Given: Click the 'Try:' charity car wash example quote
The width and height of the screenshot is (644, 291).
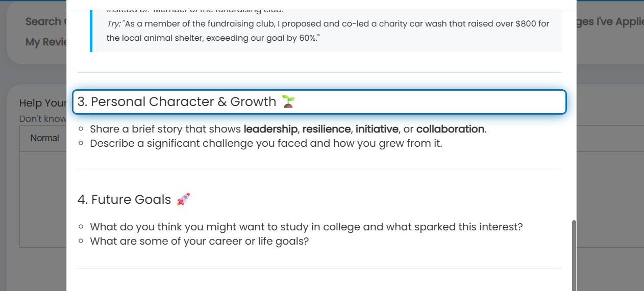Looking at the screenshot, I should pos(328,31).
